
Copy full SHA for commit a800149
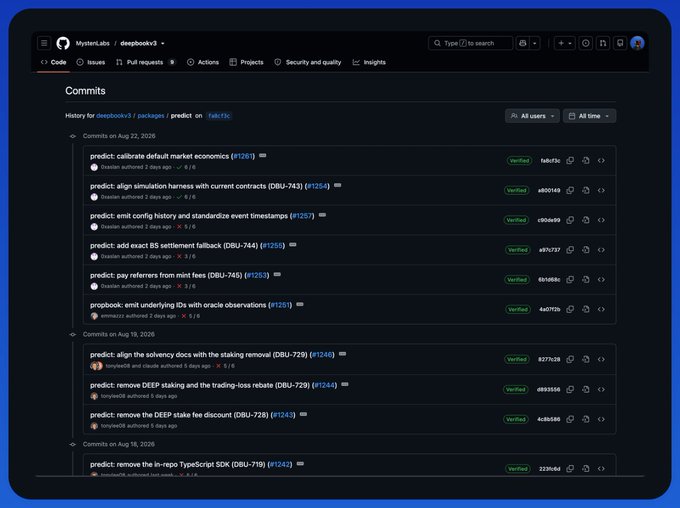click(570, 190)
